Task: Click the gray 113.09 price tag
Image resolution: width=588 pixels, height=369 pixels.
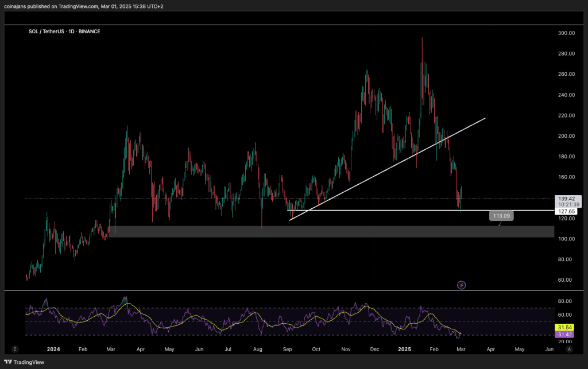Action: pyautogui.click(x=501, y=216)
